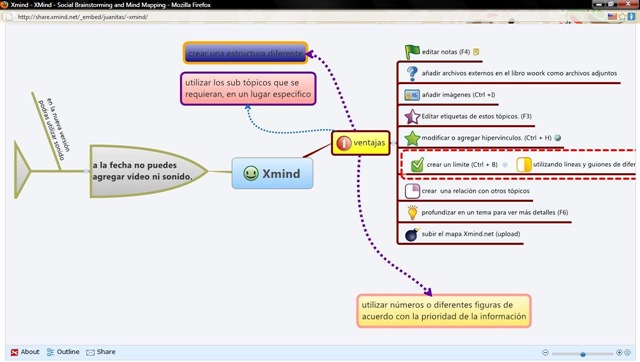Click the image card icon by añadir imágenes
Screen dimensions: 640x362
(412, 95)
